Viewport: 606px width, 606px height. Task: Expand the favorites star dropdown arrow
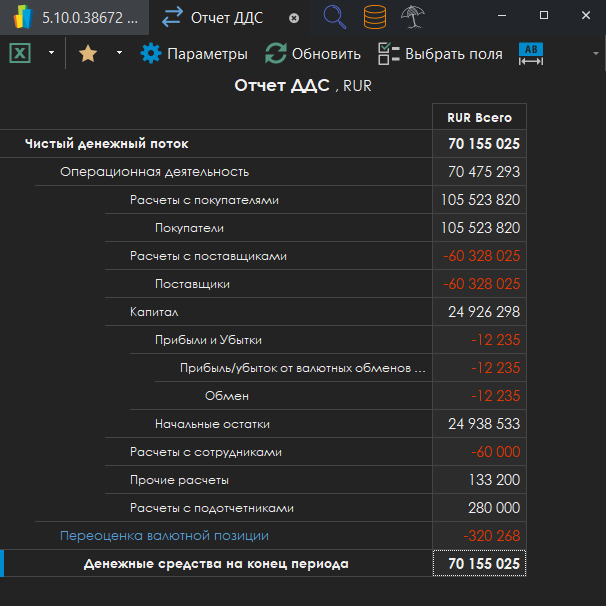pyautogui.click(x=119, y=54)
